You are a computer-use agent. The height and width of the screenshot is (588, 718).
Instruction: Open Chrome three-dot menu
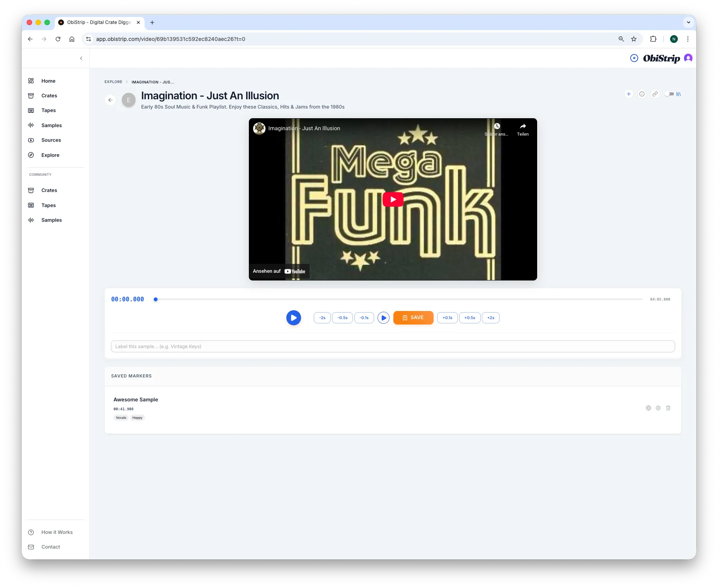[687, 39]
